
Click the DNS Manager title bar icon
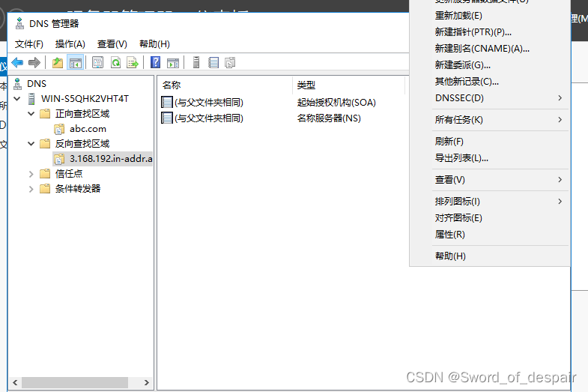click(x=19, y=24)
